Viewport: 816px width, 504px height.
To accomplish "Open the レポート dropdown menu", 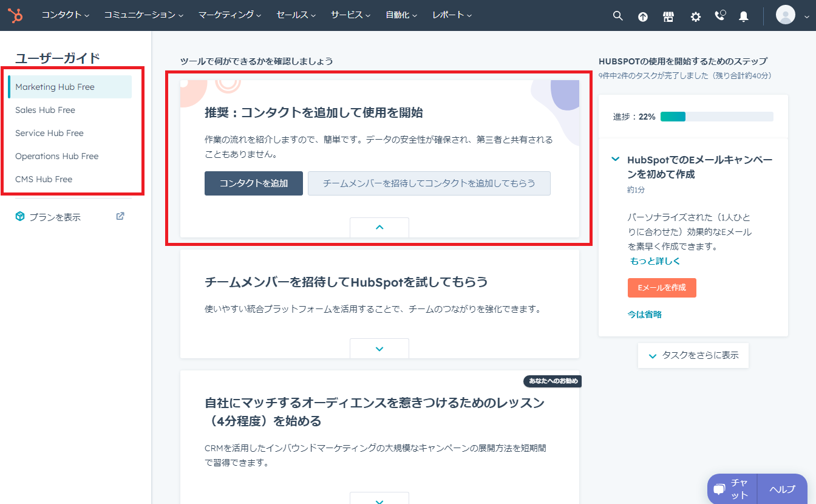I will (452, 15).
